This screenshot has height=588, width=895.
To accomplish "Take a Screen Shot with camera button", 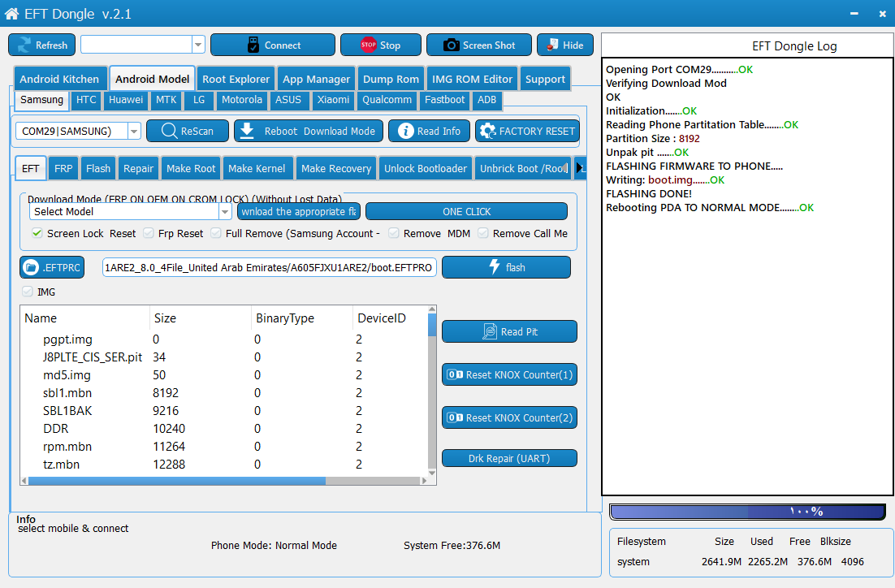I will tap(479, 45).
